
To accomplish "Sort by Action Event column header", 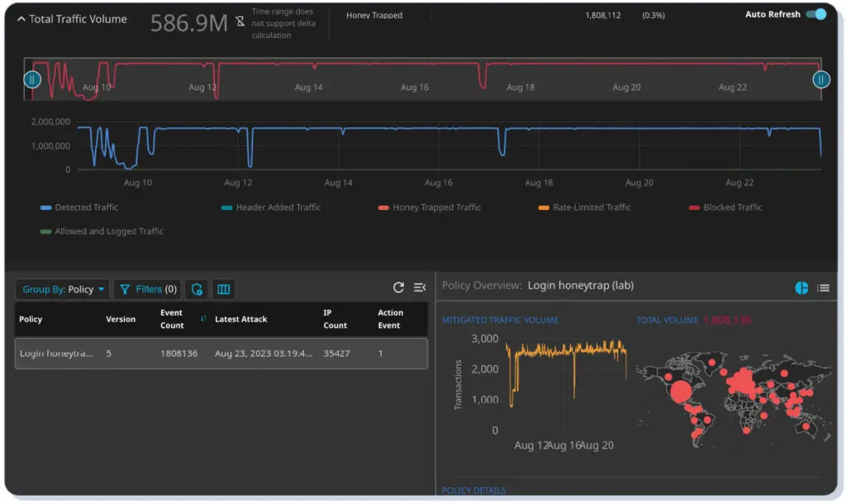I will (x=390, y=319).
